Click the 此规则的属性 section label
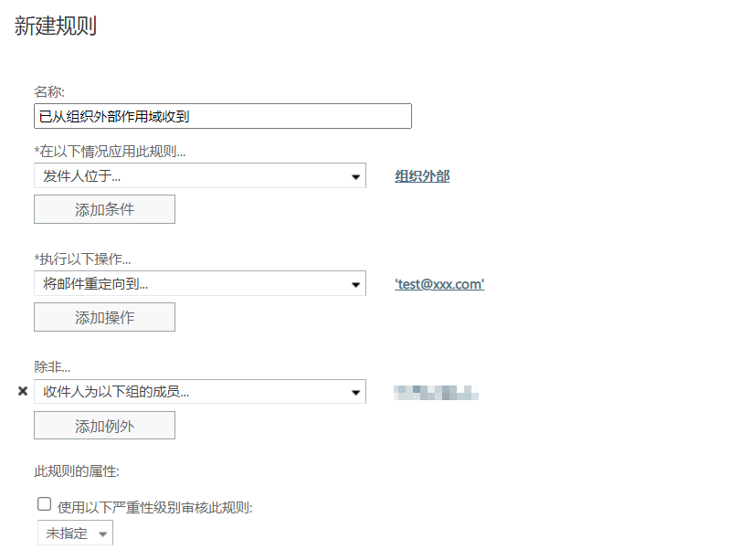750x560 pixels. point(77,471)
